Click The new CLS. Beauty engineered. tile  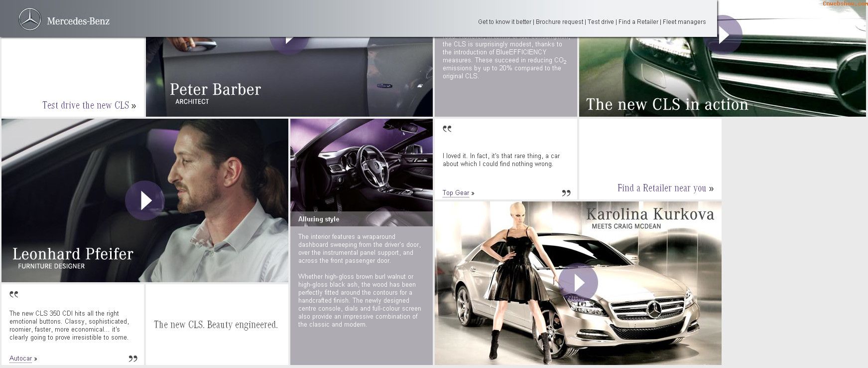tap(217, 325)
